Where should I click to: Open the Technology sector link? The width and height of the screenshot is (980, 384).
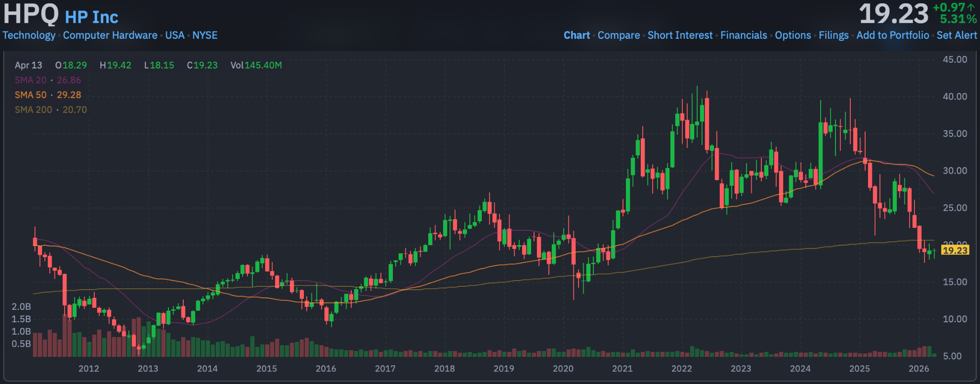coord(29,35)
